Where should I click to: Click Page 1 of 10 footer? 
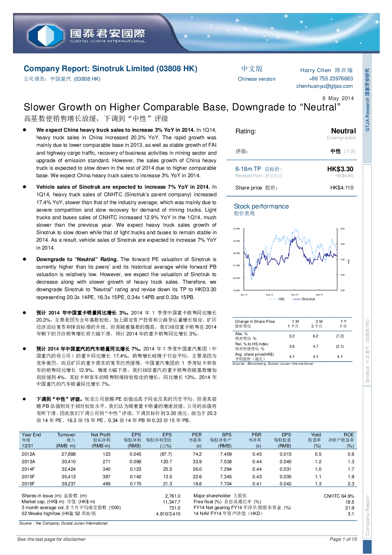coord(343,539)
